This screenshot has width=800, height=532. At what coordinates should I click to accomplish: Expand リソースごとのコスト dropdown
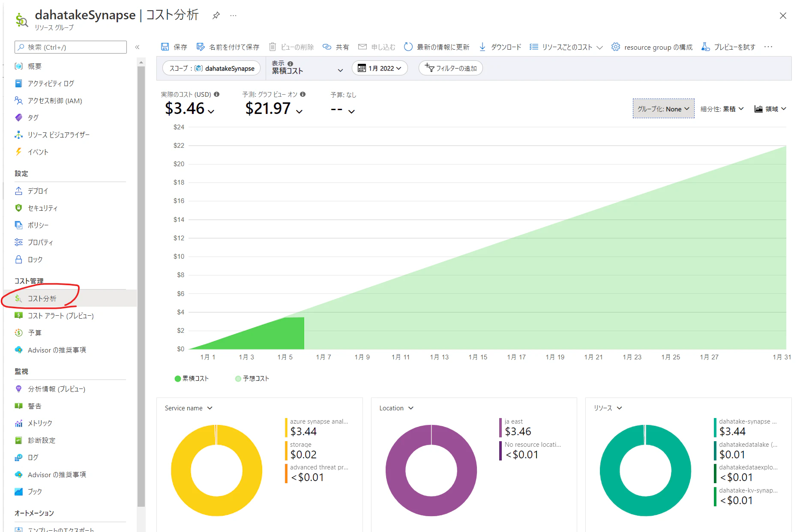pyautogui.click(x=566, y=47)
